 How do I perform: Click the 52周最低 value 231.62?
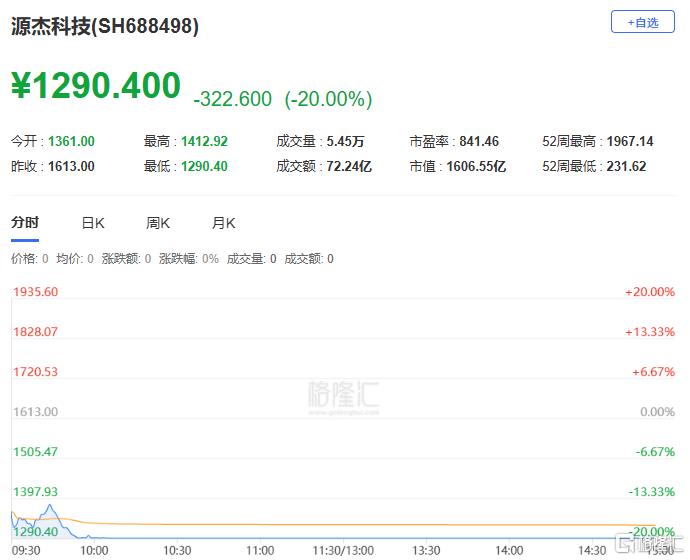(626, 166)
